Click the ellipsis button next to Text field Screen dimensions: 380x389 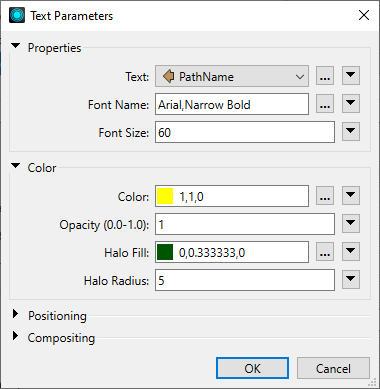click(325, 76)
